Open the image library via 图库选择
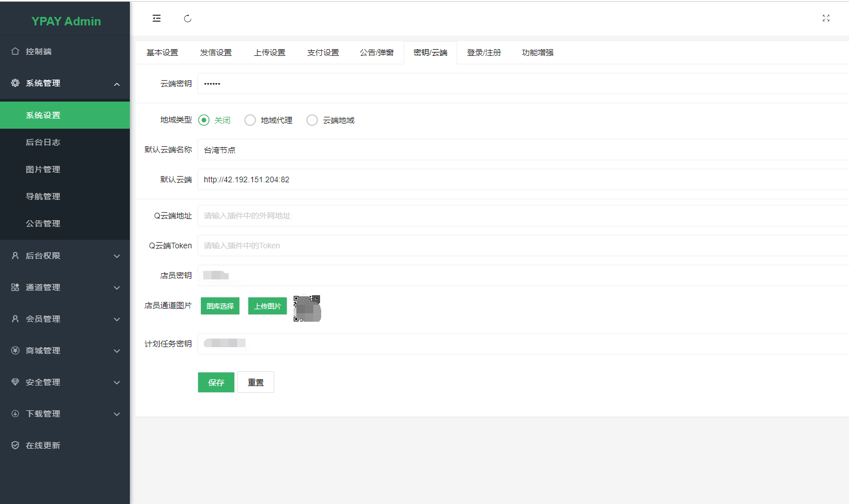Image resolution: width=849 pixels, height=504 pixels. point(220,306)
